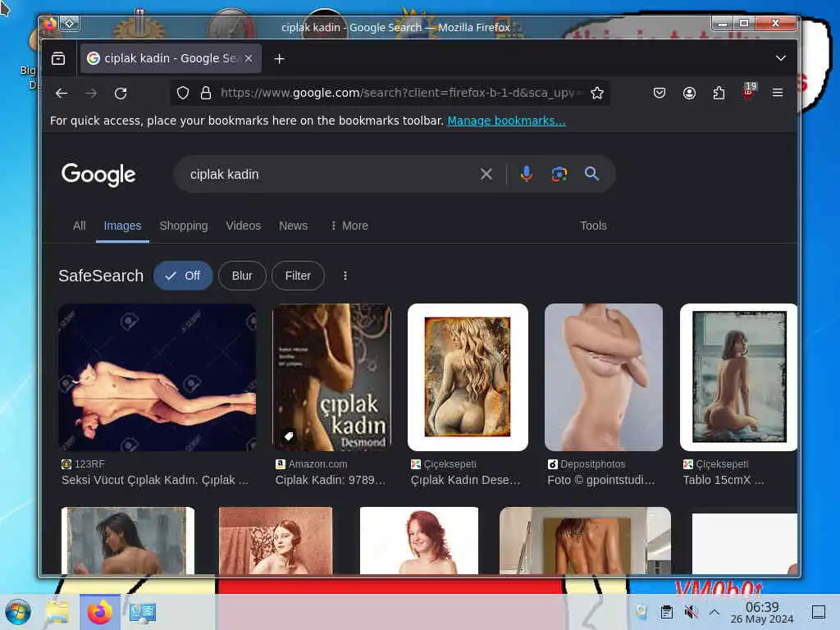
Task: Open Firefox View from the tab bar
Action: (x=58, y=58)
